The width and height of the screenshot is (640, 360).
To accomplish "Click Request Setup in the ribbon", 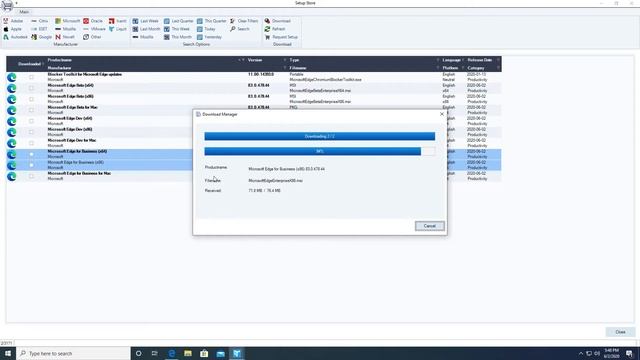I will [x=281, y=37].
